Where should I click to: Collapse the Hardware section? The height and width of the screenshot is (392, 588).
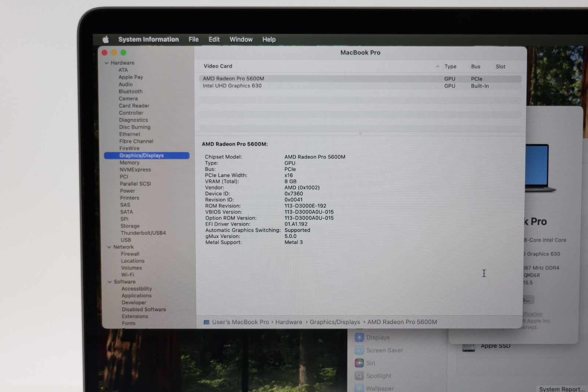pyautogui.click(x=107, y=63)
